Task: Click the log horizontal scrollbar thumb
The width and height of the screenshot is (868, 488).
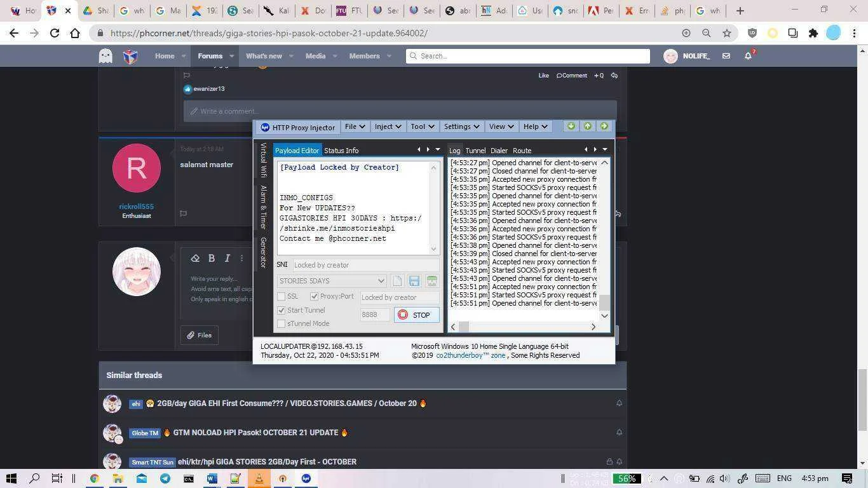Action: point(464,327)
